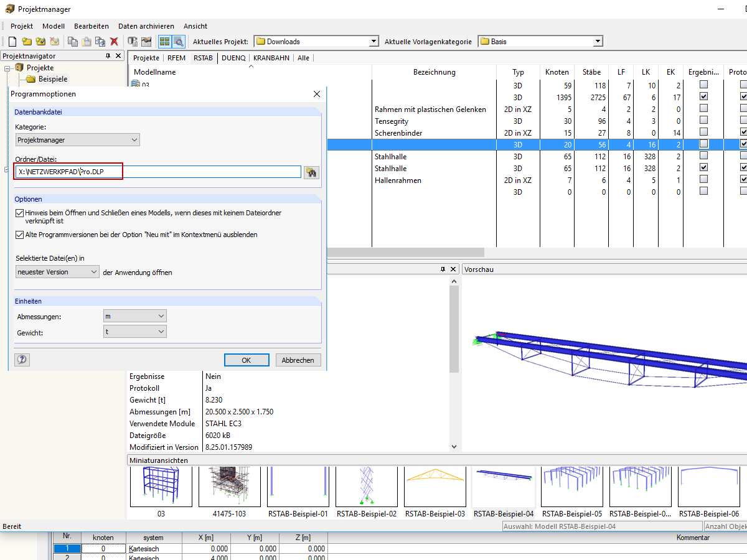Image resolution: width=747 pixels, height=560 pixels.
Task: Collapse the Projekte tree node
Action: (7, 68)
